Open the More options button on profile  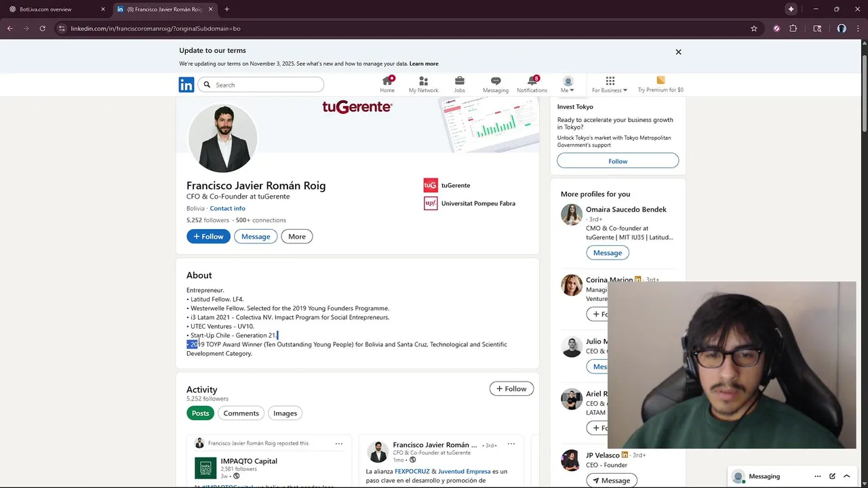click(297, 237)
